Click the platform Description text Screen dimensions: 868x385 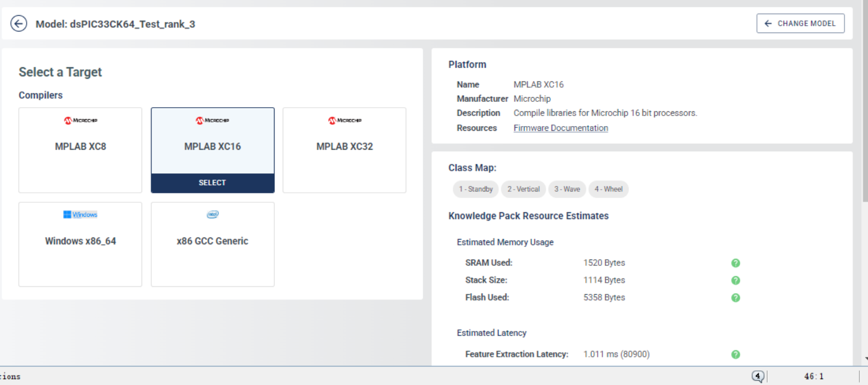point(605,113)
